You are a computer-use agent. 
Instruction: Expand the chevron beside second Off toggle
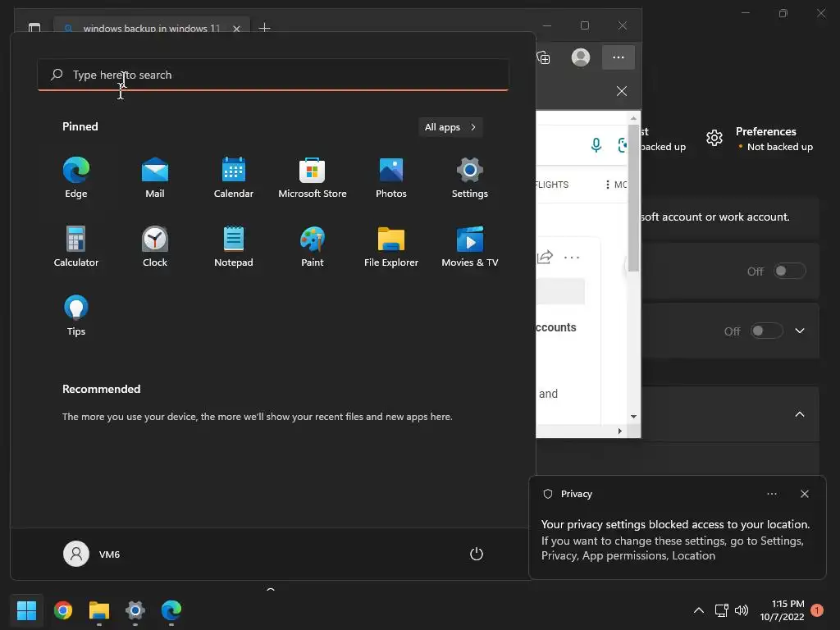[x=799, y=331]
